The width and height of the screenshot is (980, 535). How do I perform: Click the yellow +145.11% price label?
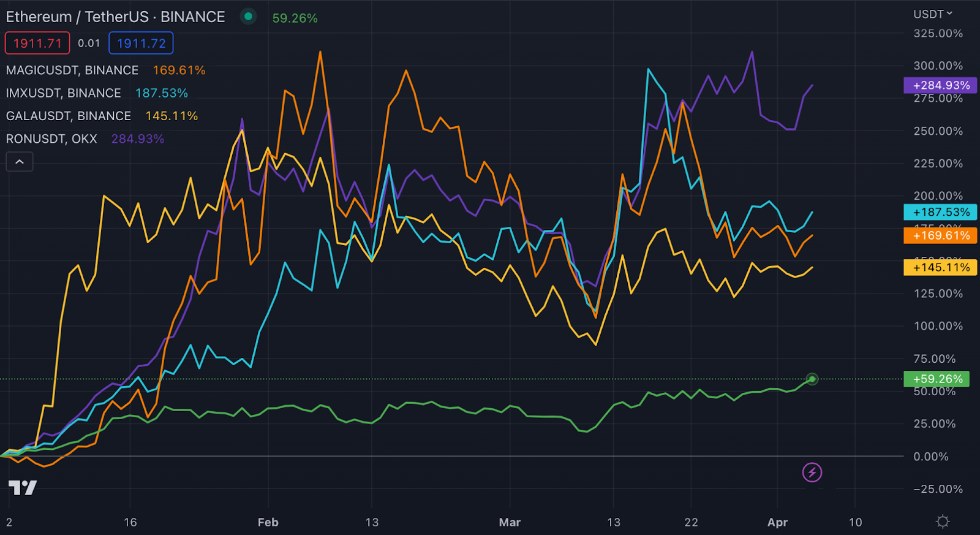[x=940, y=267]
